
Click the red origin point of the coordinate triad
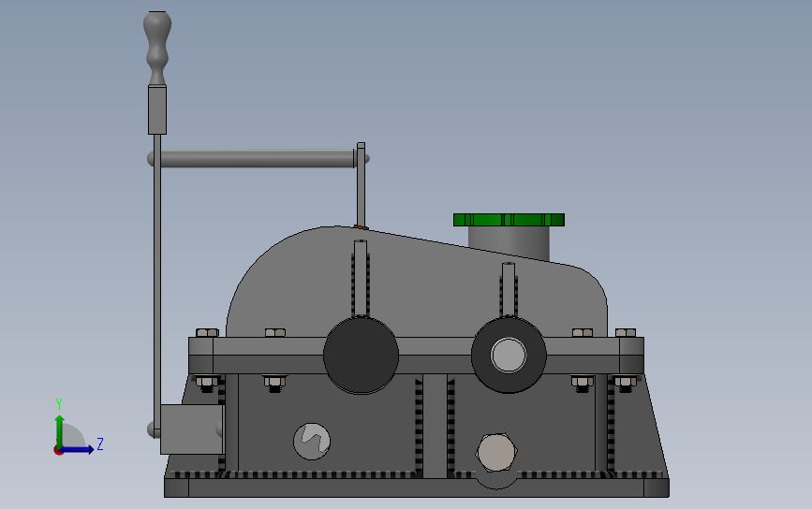(58, 451)
